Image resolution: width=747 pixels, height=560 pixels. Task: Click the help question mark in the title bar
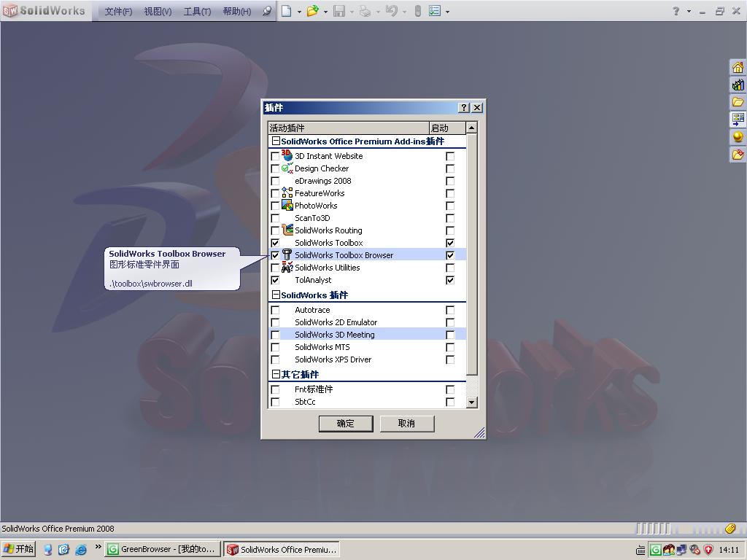pyautogui.click(x=676, y=11)
